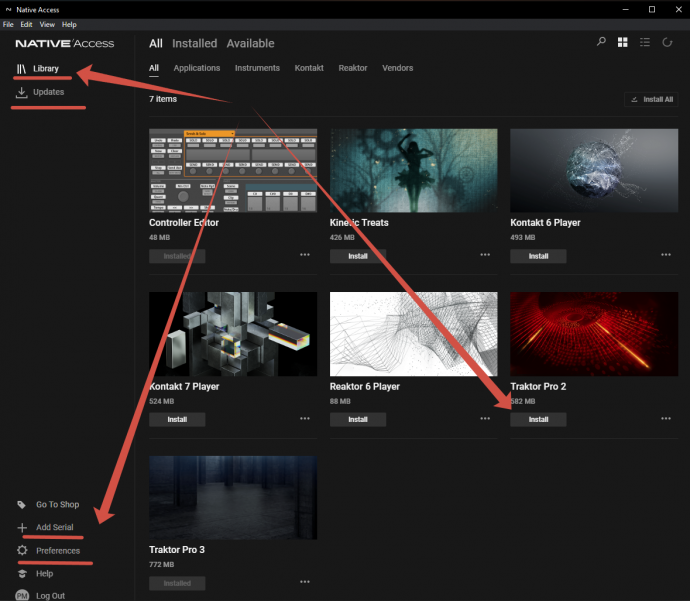The image size is (690, 601).
Task: Click the '7 items' count text
Action: pyautogui.click(x=163, y=99)
